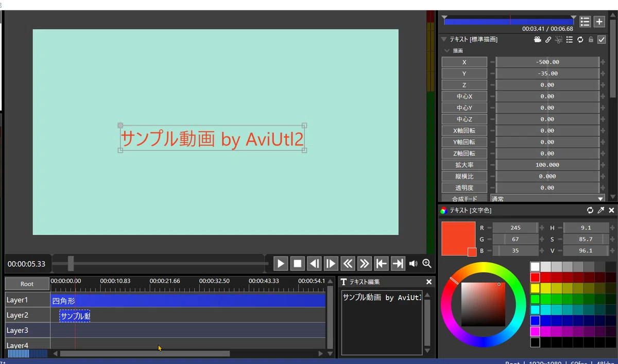Click the 縦横比 parameter button
618x364 pixels.
click(x=464, y=176)
